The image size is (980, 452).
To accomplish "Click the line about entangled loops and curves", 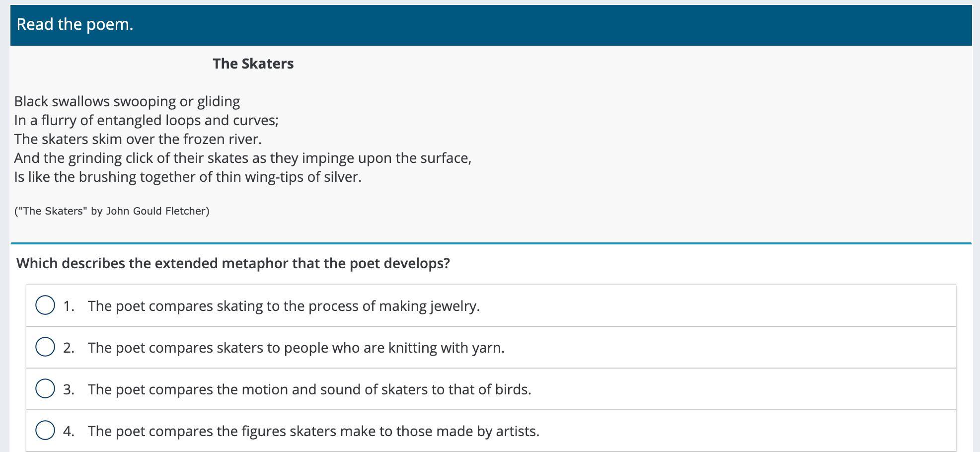I will pos(147,120).
